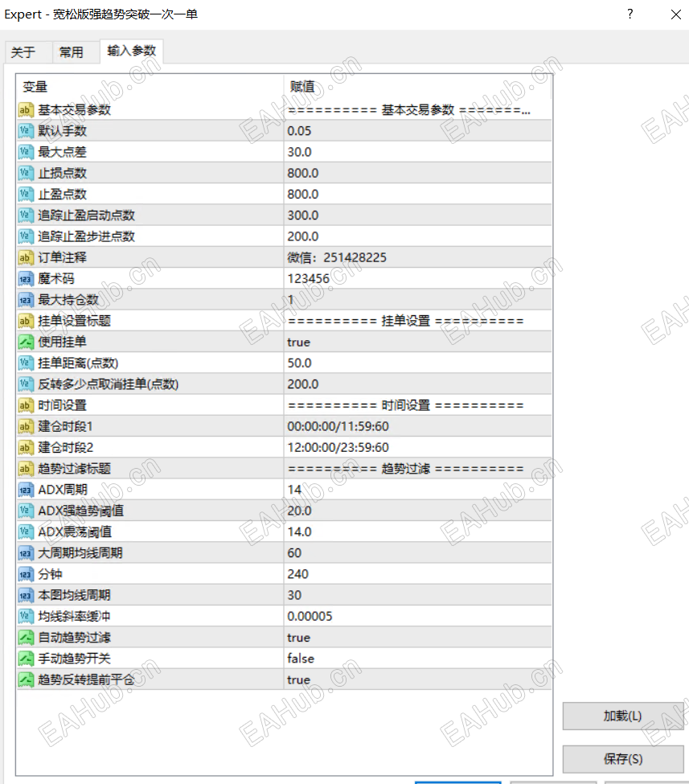This screenshot has height=784, width=689.
Task: Click the 加载(L) button
Action: pos(622,716)
